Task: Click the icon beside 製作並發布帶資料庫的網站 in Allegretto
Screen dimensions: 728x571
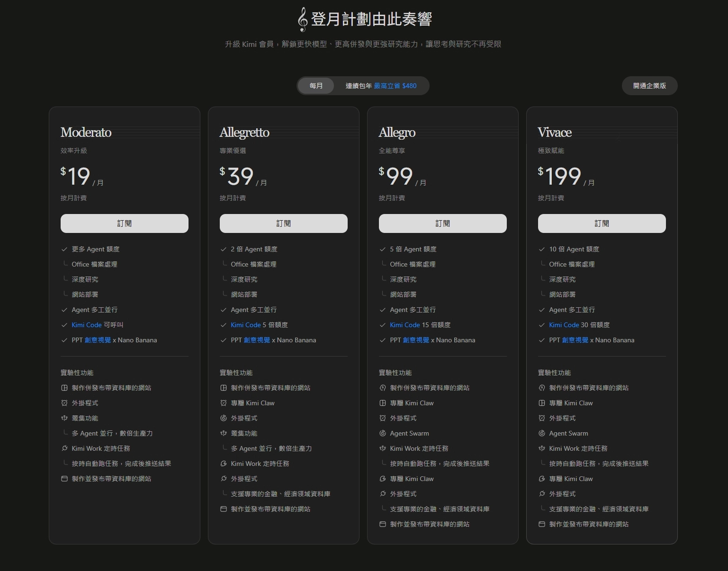Action: pyautogui.click(x=224, y=509)
